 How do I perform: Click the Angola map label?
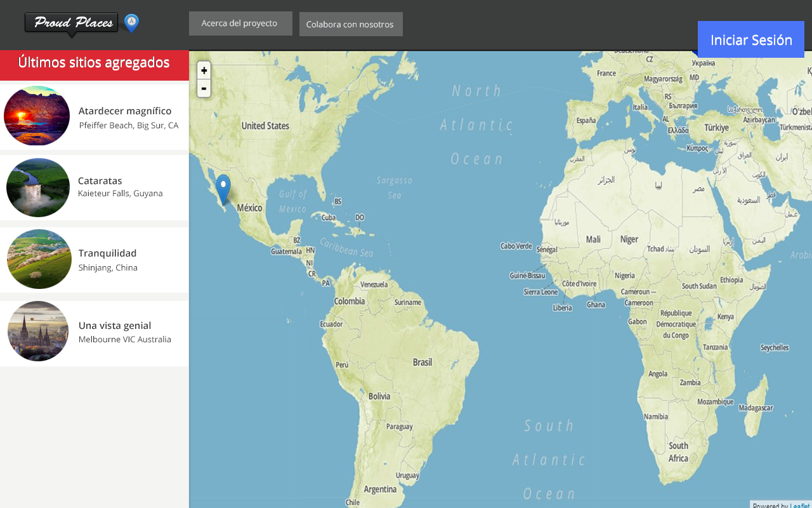click(658, 374)
